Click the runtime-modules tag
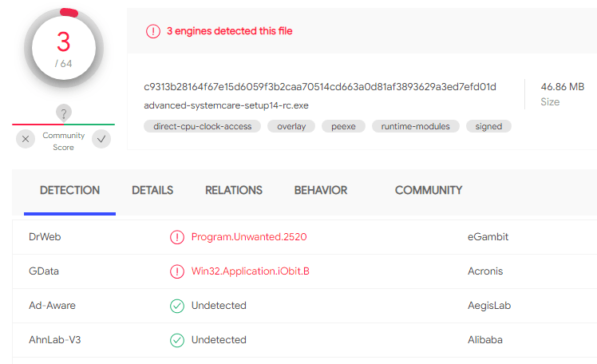This screenshot has width=597, height=364. pyautogui.click(x=415, y=126)
